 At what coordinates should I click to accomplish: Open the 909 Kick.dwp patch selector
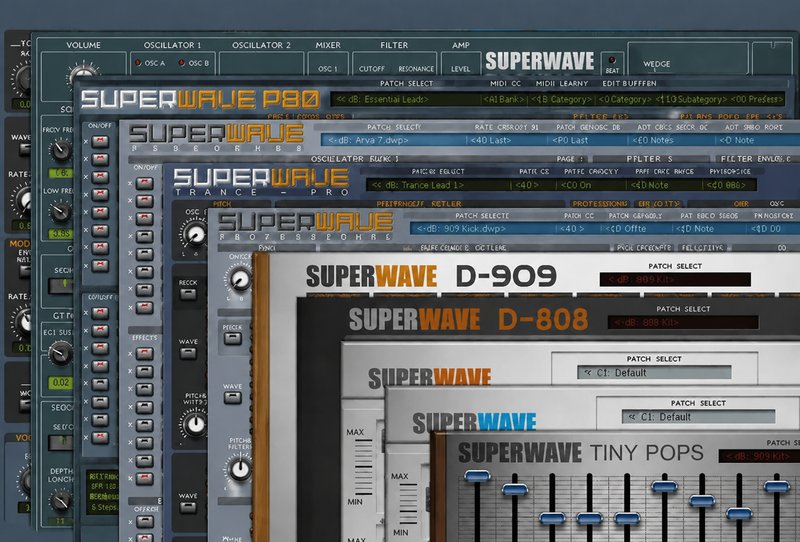pyautogui.click(x=482, y=229)
